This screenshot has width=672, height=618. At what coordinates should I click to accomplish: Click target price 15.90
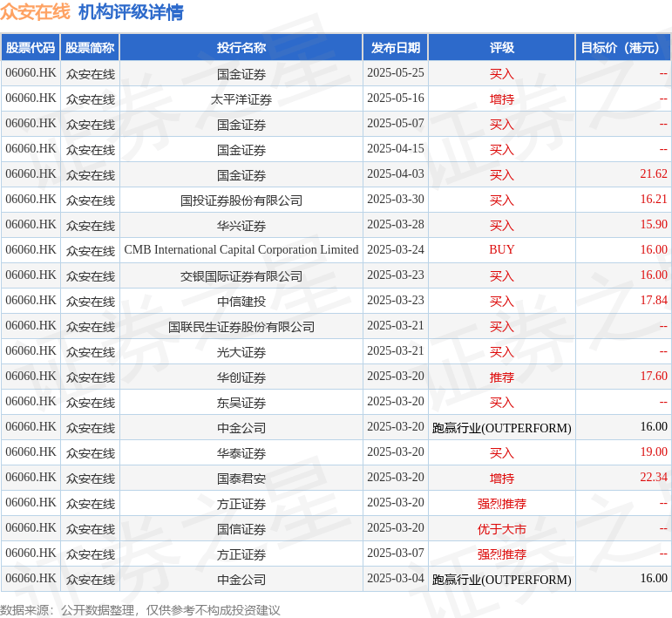(x=654, y=225)
